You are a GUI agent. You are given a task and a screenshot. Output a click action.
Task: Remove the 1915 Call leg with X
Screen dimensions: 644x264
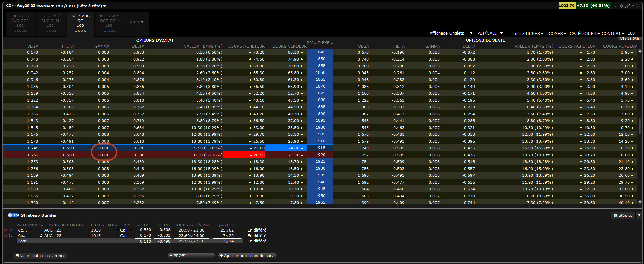pos(5,236)
